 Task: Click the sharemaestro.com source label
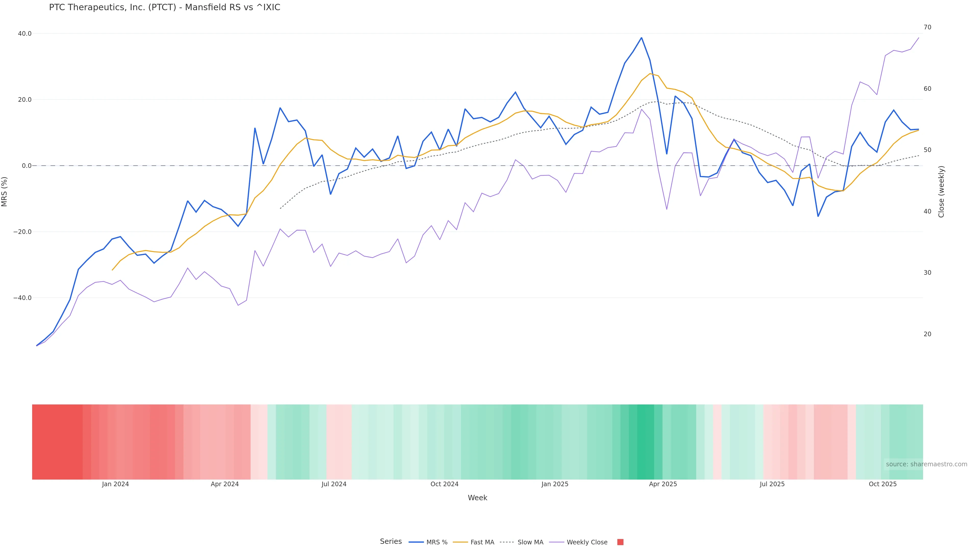tap(926, 464)
